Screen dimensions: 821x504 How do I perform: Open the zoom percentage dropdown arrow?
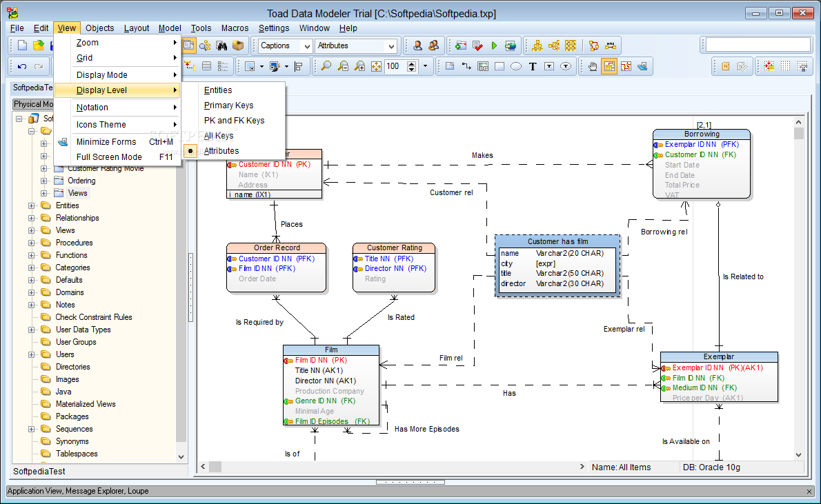point(425,66)
